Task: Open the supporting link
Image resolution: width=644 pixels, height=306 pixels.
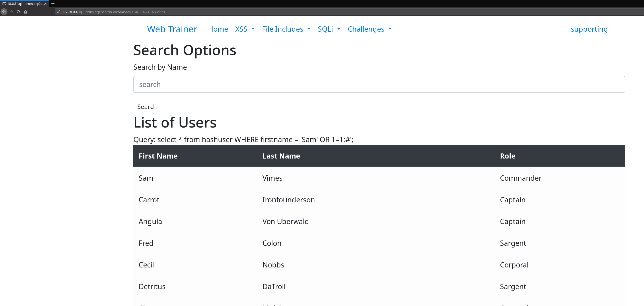Action: (x=589, y=29)
